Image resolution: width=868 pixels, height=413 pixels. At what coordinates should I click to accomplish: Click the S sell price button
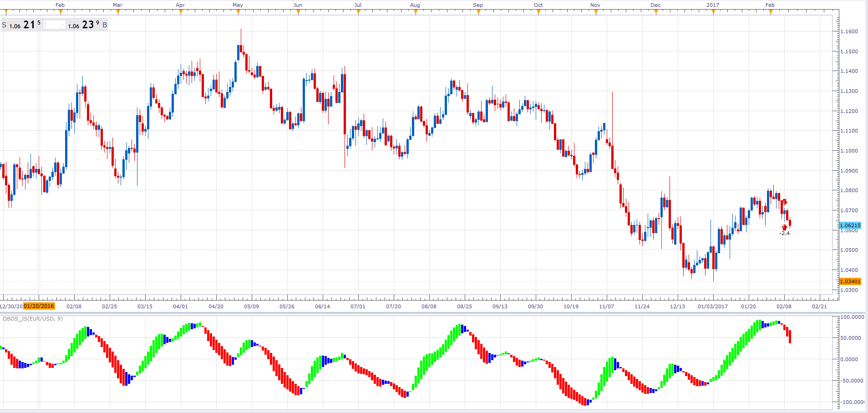tap(21, 25)
